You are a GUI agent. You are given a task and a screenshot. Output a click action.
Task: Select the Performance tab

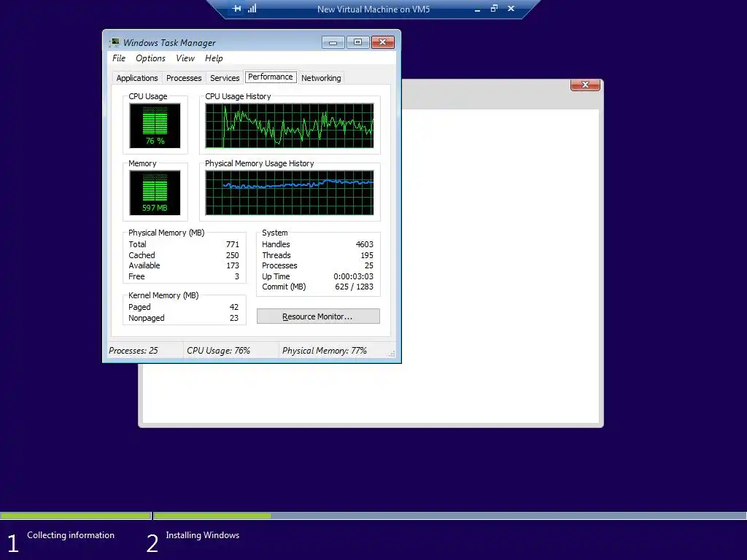(270, 77)
